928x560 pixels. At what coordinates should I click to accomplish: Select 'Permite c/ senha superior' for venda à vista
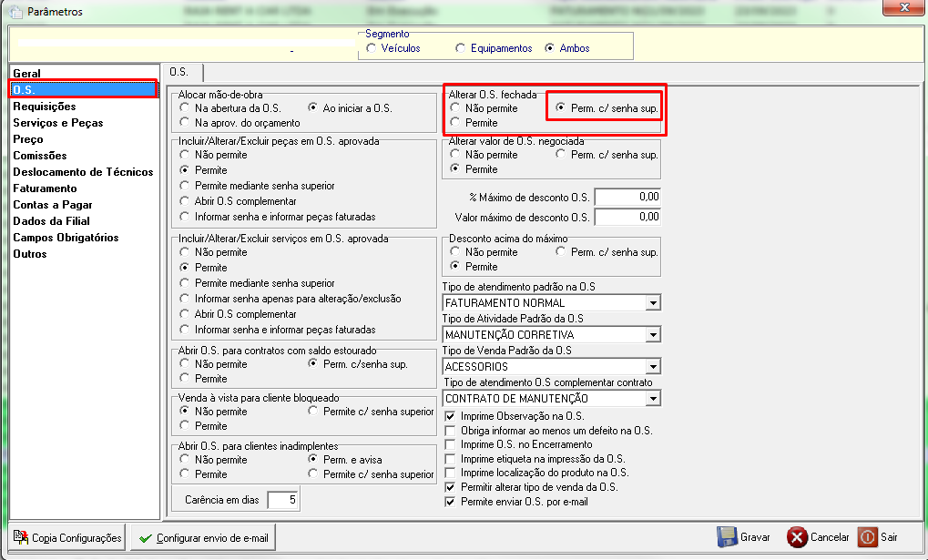click(313, 411)
